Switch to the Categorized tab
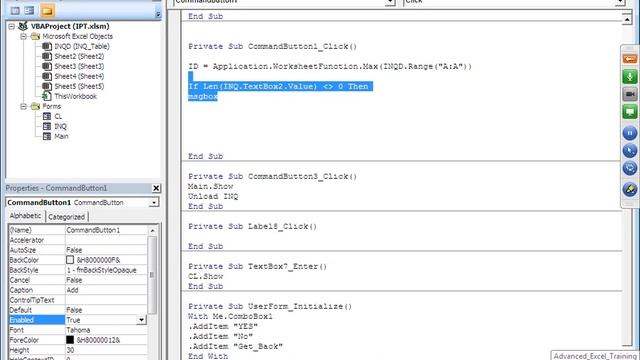 pyautogui.click(x=67, y=217)
